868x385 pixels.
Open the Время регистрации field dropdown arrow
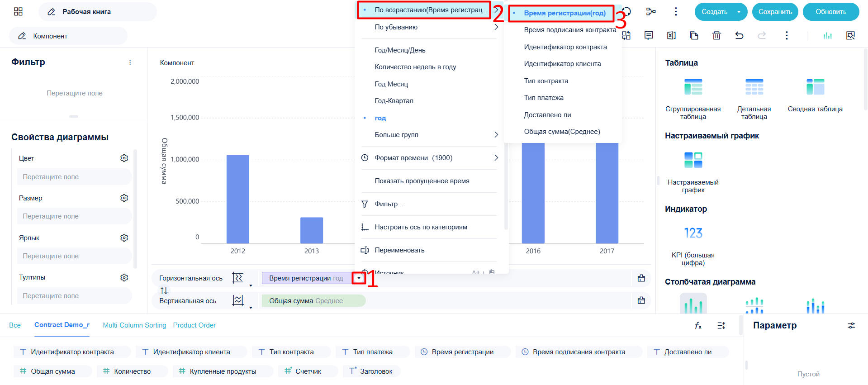tap(359, 278)
